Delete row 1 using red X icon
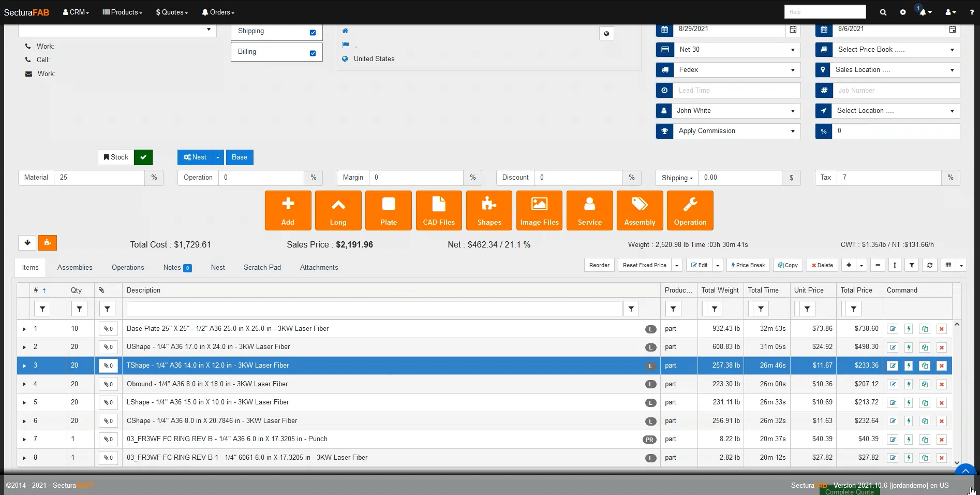 point(942,329)
